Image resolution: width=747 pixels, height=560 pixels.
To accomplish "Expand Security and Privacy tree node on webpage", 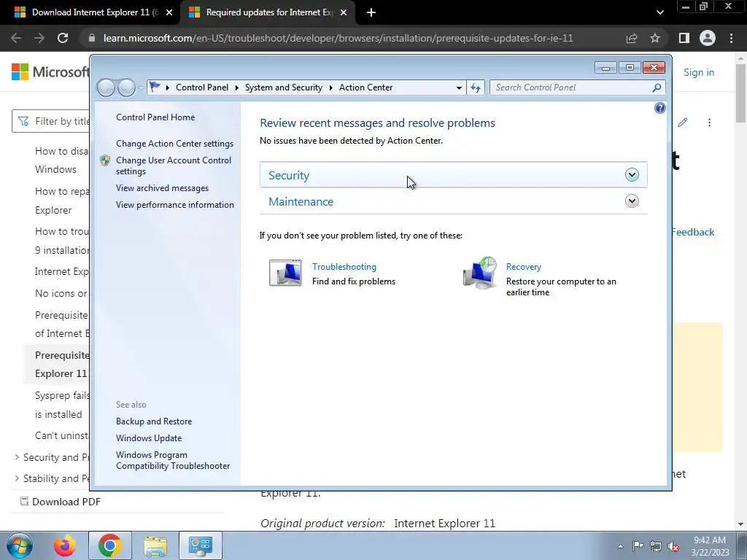I will click(x=18, y=457).
